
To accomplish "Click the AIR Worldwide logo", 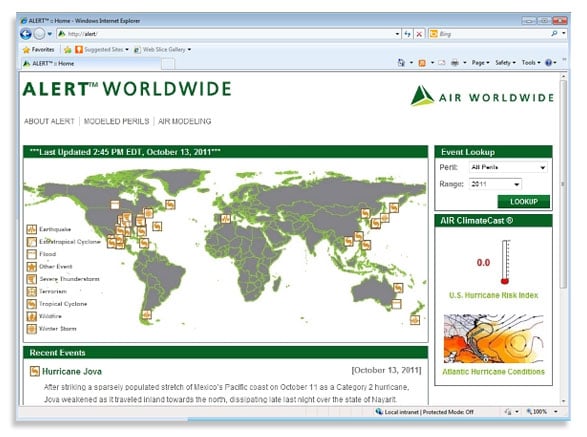I will [x=483, y=96].
